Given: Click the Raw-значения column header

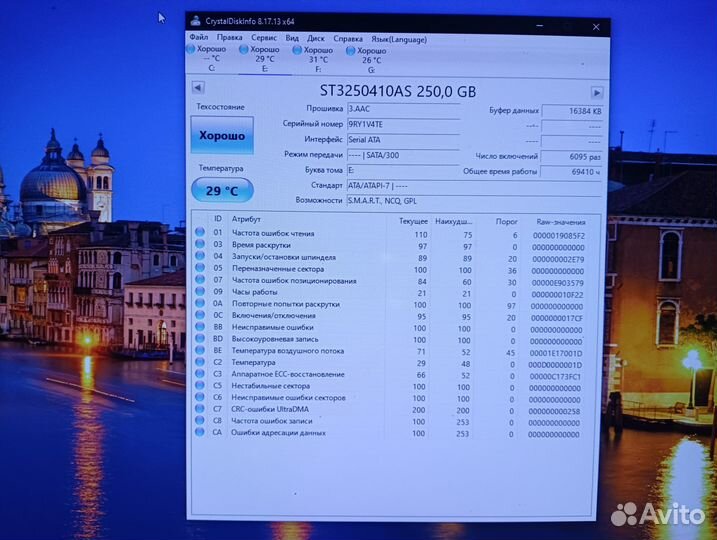Looking at the screenshot, I should click(561, 222).
